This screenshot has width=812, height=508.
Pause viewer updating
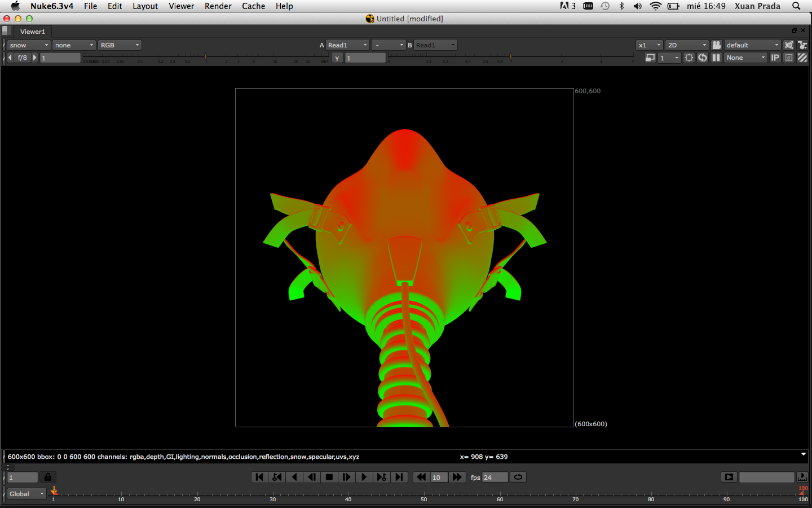[x=716, y=58]
